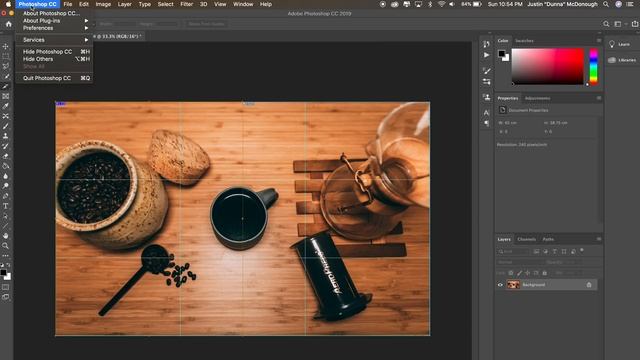The width and height of the screenshot is (640, 360).
Task: Toggle adjustment layer filter in Layers panel
Action: click(x=546, y=251)
